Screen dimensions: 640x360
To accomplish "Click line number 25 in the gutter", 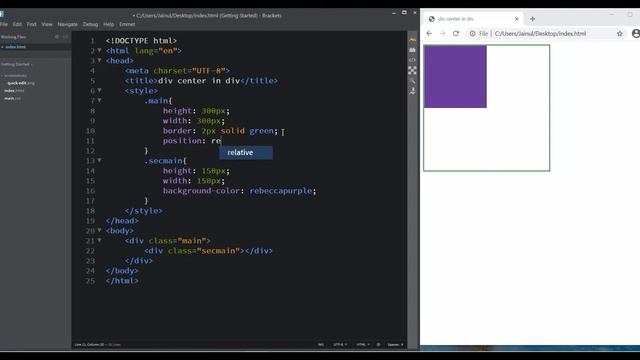I will pos(90,281).
